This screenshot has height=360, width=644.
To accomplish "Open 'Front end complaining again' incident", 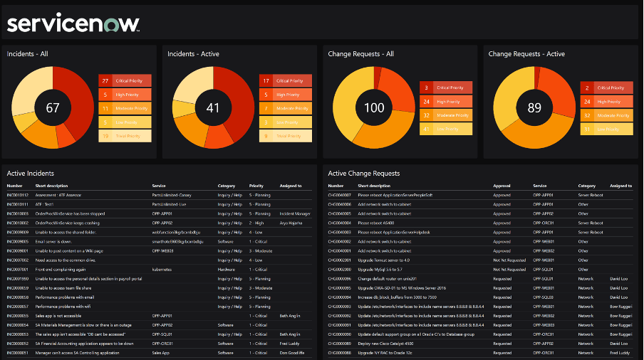I will pos(61,270).
